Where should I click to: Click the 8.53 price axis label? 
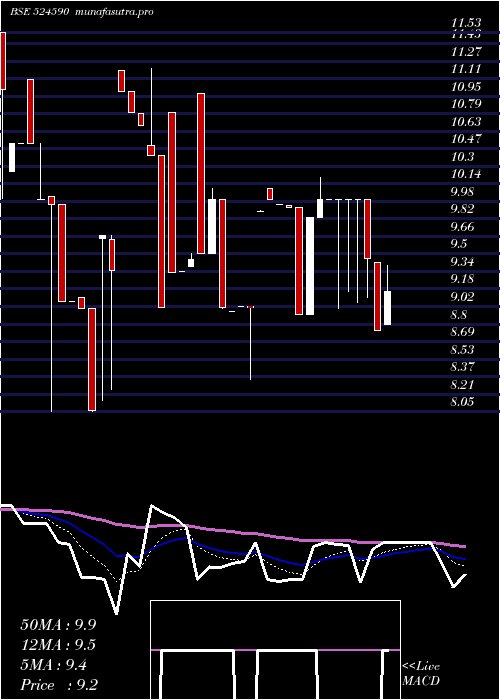pos(462,349)
